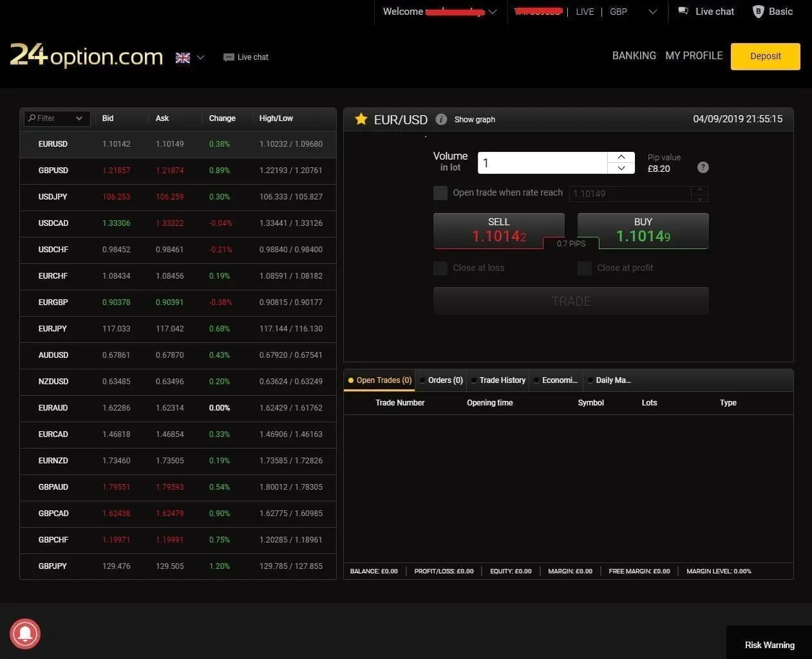Click the header Live chat speech bubble icon
Screen dimensions: 812x659
pos(228,57)
